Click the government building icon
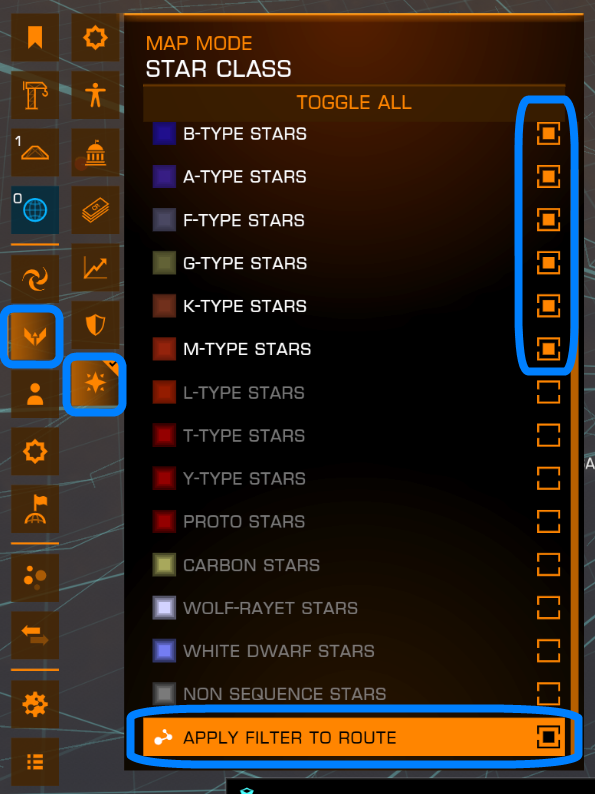Image resolution: width=595 pixels, height=794 pixels. pos(95,152)
